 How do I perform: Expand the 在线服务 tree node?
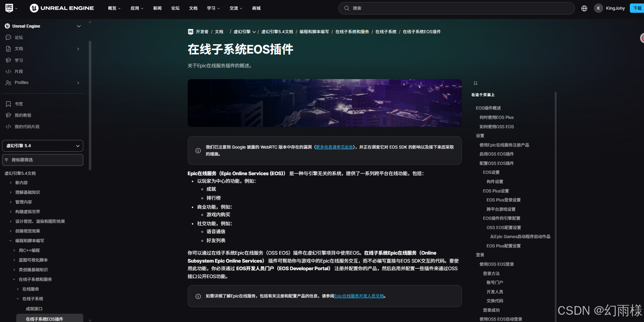click(x=18, y=289)
